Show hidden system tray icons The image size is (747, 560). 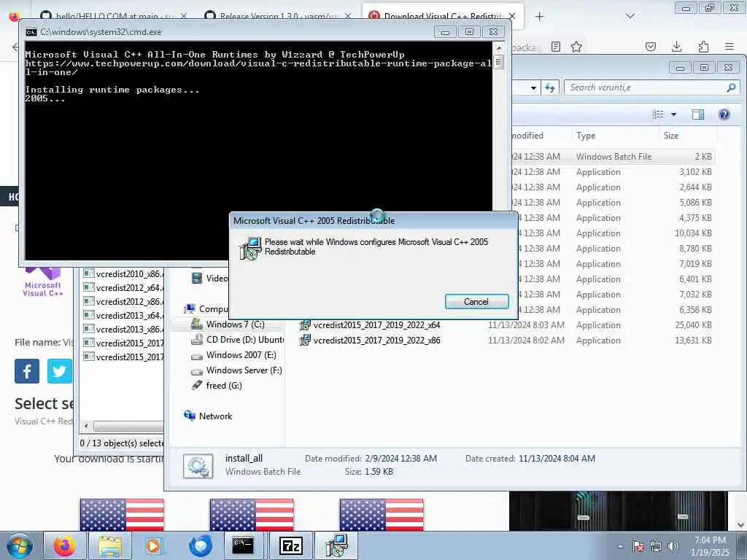tap(620, 546)
